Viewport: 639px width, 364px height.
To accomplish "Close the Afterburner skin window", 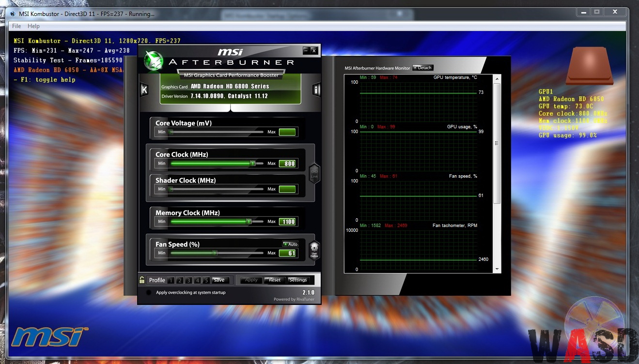I will click(x=313, y=50).
